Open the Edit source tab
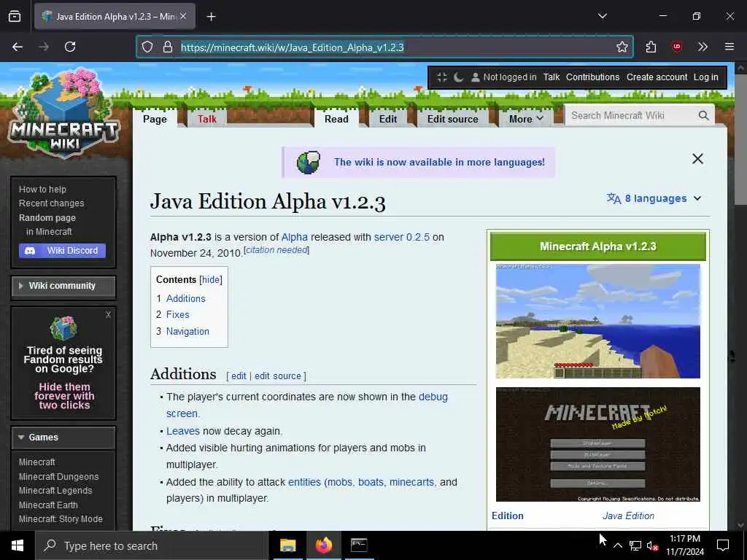This screenshot has height=560, width=747. pos(452,119)
